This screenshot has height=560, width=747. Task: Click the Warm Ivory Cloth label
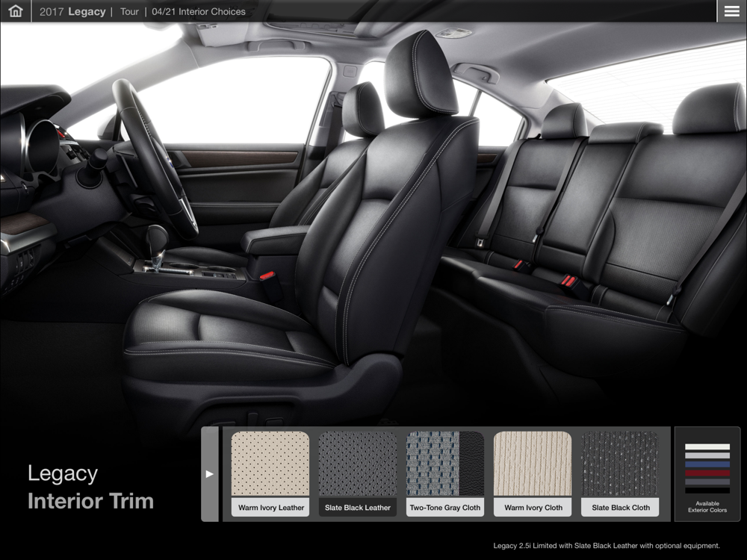coord(533,508)
